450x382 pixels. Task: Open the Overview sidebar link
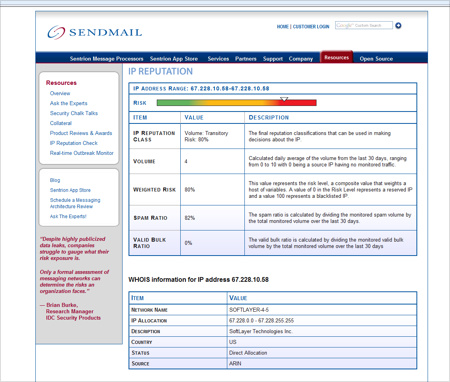click(60, 93)
